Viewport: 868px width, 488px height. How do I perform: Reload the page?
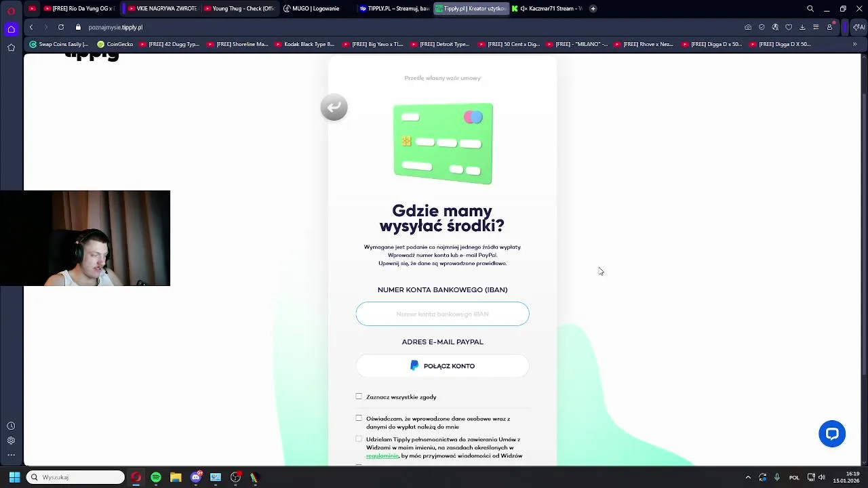61,27
